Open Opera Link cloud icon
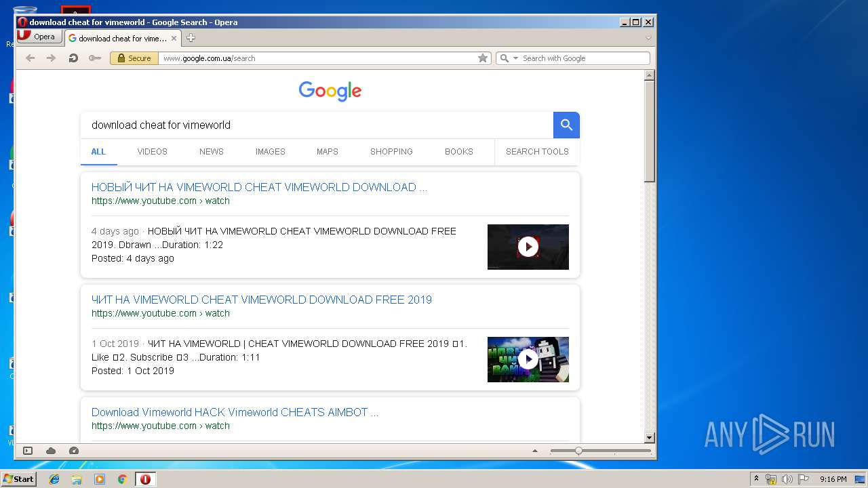The height and width of the screenshot is (488, 868). [51, 451]
